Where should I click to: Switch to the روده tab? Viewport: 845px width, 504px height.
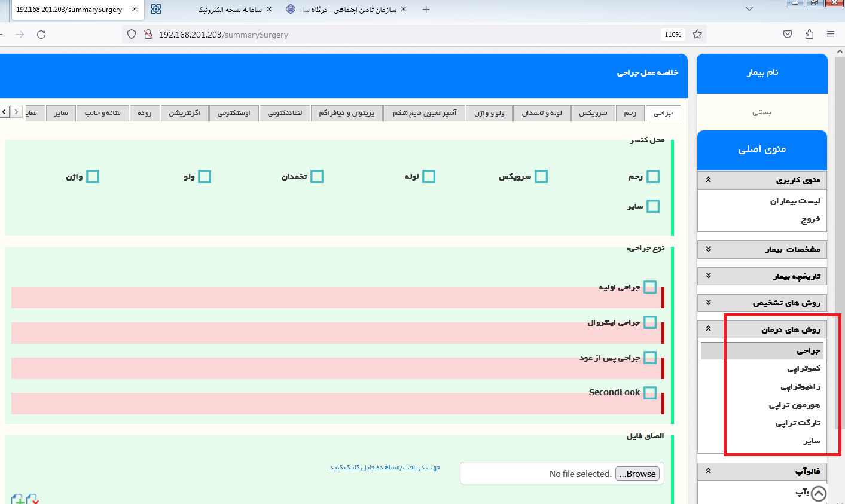pyautogui.click(x=145, y=113)
